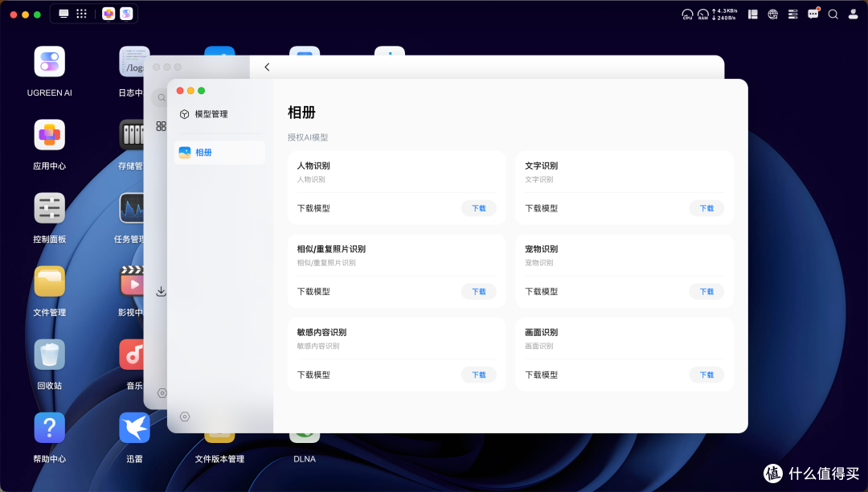The width and height of the screenshot is (868, 492).
Task: Click download icon in background window sidebar
Action: coord(161,291)
